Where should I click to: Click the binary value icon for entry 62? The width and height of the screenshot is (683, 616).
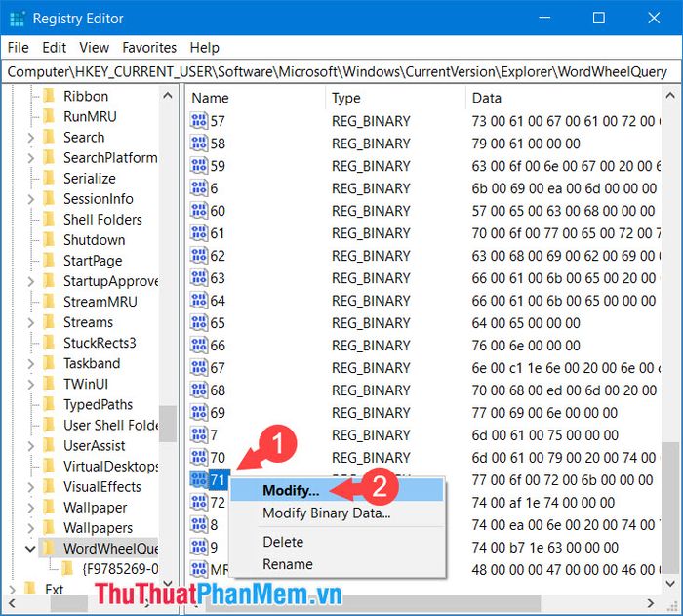pyautogui.click(x=199, y=255)
